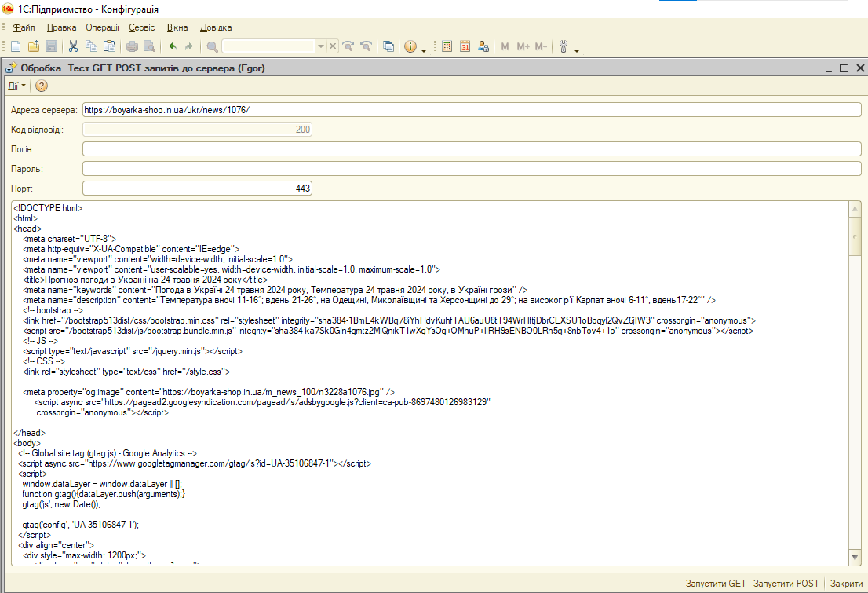This screenshot has width=868, height=593.
Task: Click the text gtag('config', 'UA-35106847-1');
Action: click(x=80, y=525)
